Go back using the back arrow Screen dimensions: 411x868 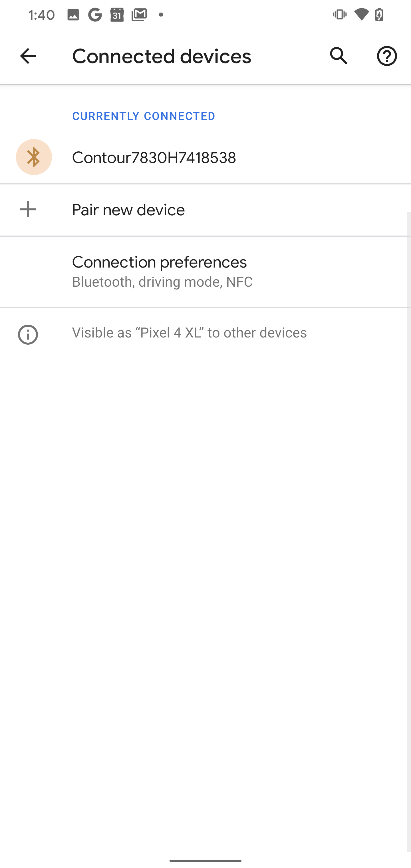[x=28, y=56]
